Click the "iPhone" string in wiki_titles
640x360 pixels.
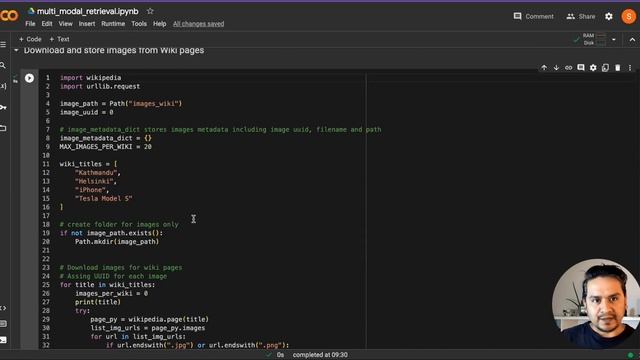coord(92,190)
